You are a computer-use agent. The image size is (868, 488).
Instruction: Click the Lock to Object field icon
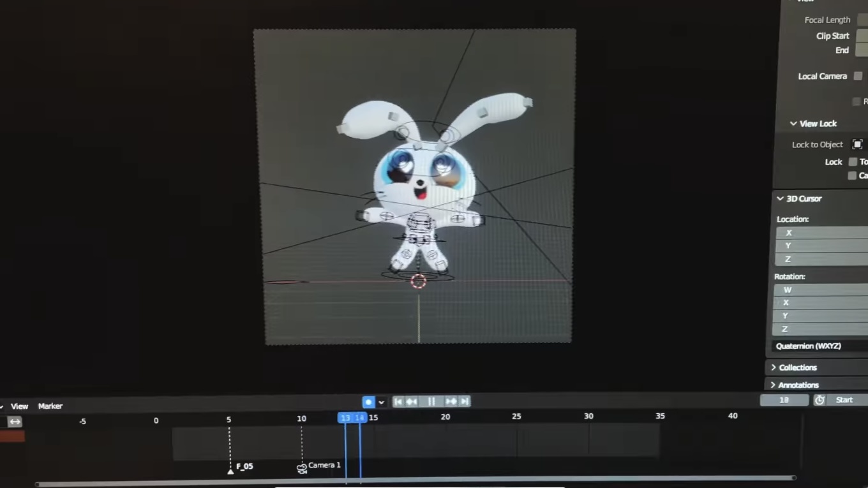857,145
